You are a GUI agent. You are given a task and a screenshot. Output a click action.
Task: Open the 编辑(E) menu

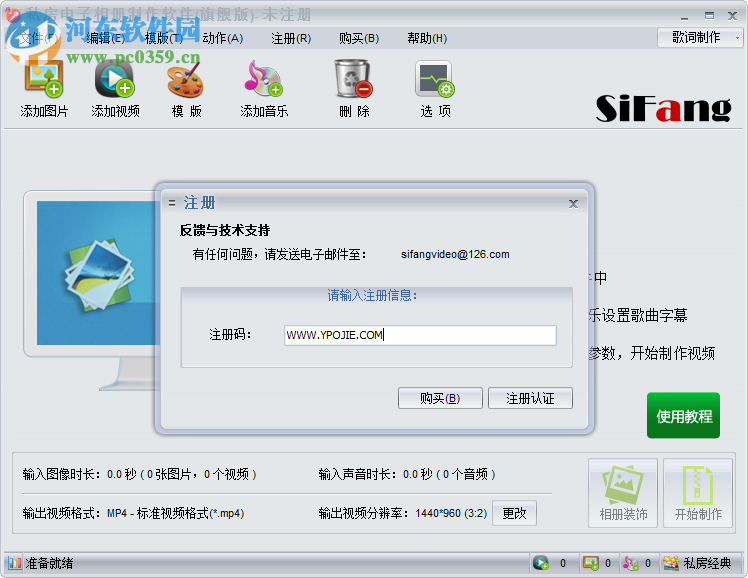coord(106,38)
